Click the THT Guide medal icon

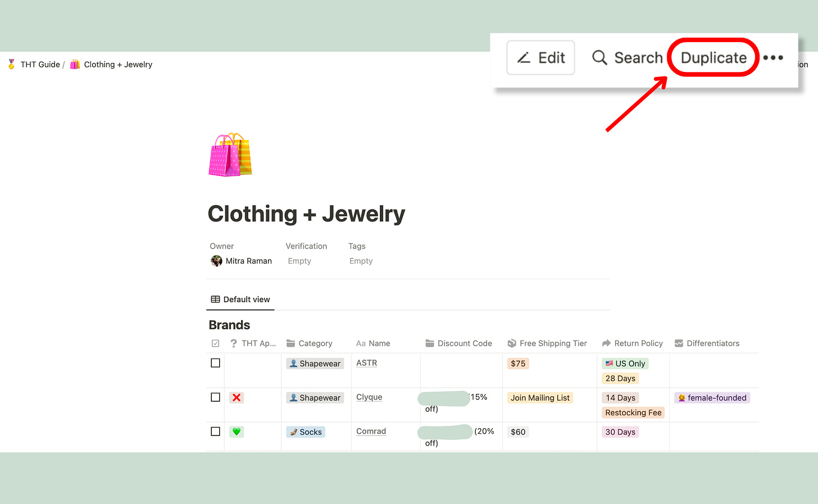pyautogui.click(x=11, y=65)
